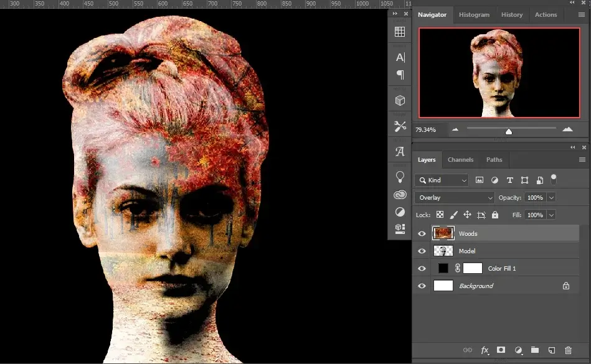The image size is (591, 364).
Task: Open the layer styles fx icon
Action: (x=485, y=350)
